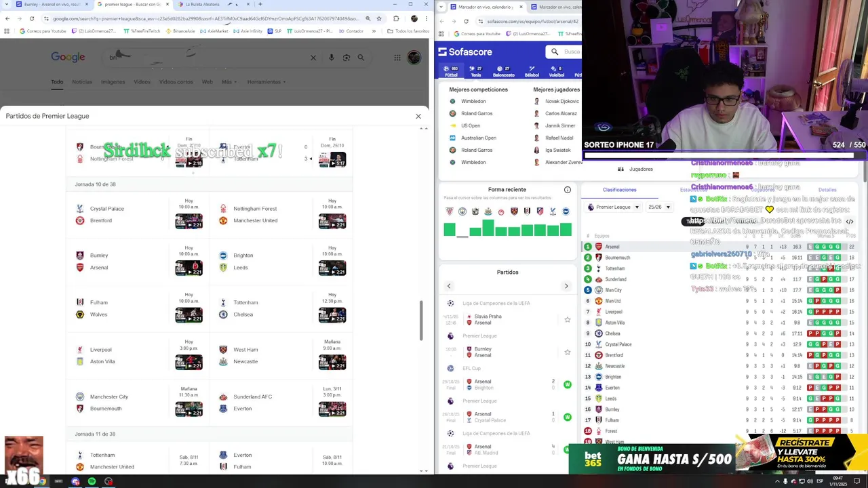The image size is (868, 488).
Task: Go to next matches with right arrow
Action: pyautogui.click(x=566, y=286)
